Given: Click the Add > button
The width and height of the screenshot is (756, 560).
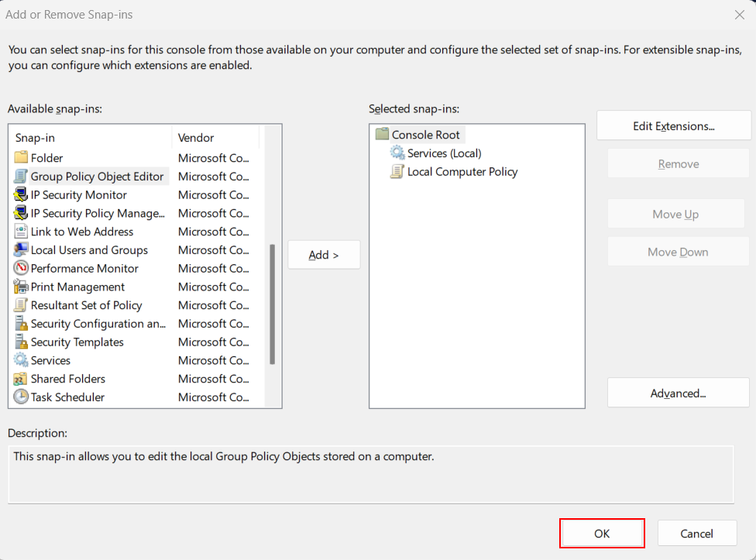Looking at the screenshot, I should [x=324, y=255].
